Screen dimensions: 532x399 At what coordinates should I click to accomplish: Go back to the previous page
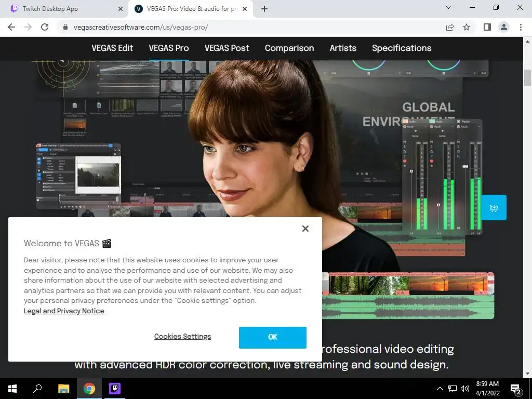click(x=11, y=27)
